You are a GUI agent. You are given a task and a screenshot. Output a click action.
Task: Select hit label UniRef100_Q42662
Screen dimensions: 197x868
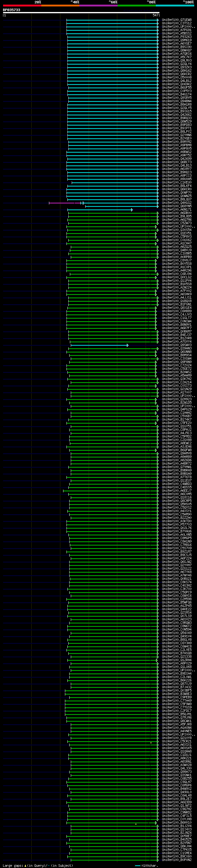click(176, 115)
